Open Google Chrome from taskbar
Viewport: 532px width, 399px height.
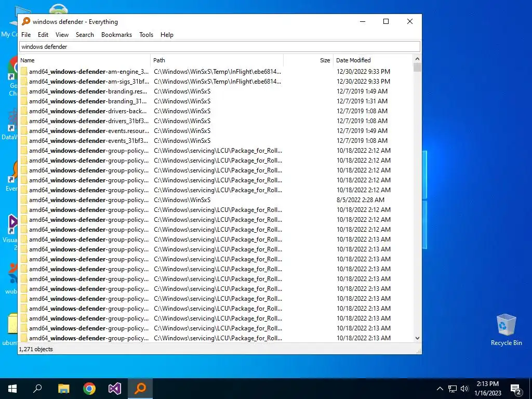(89, 389)
